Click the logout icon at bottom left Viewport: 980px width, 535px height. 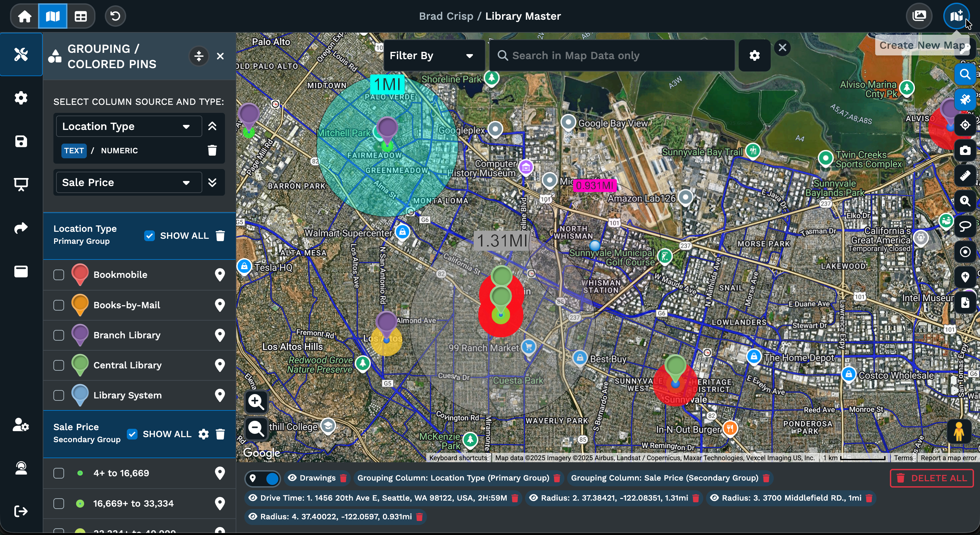coord(21,511)
